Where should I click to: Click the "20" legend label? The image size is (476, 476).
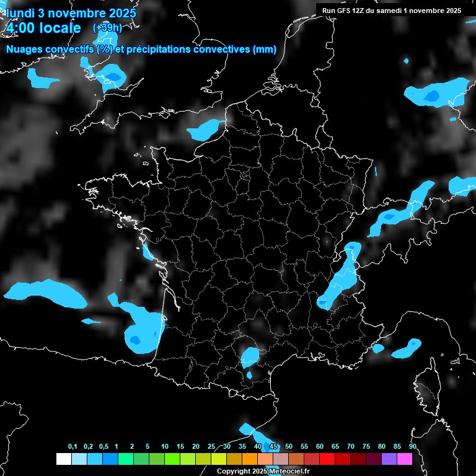click(x=196, y=446)
